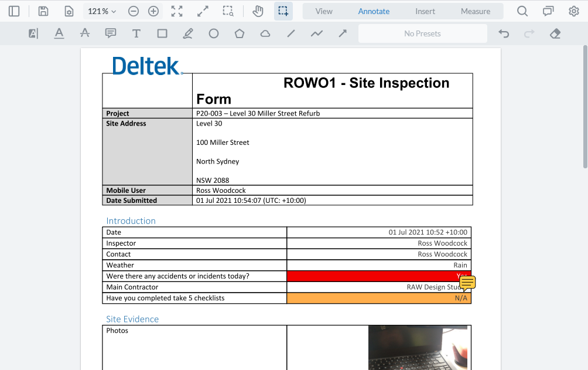Viewport: 588px width, 370px height.
Task: Click the Introduction section heading
Action: pos(131,221)
